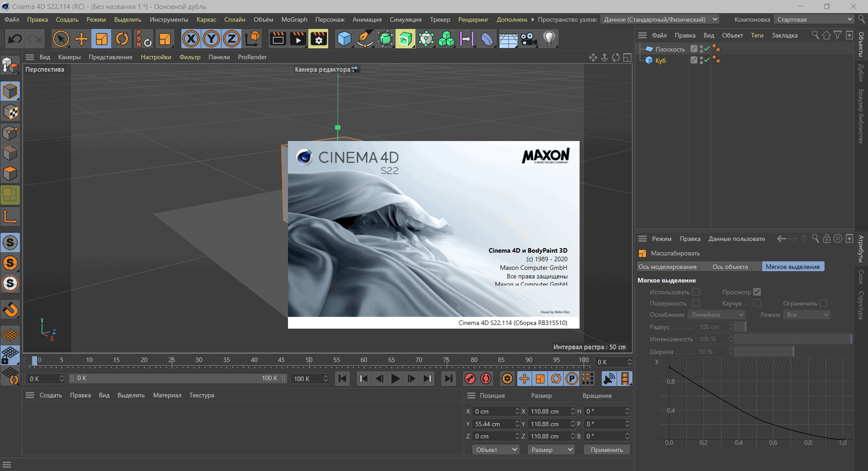Go to end of timeline
This screenshot has width=868, height=471.
[x=448, y=379]
